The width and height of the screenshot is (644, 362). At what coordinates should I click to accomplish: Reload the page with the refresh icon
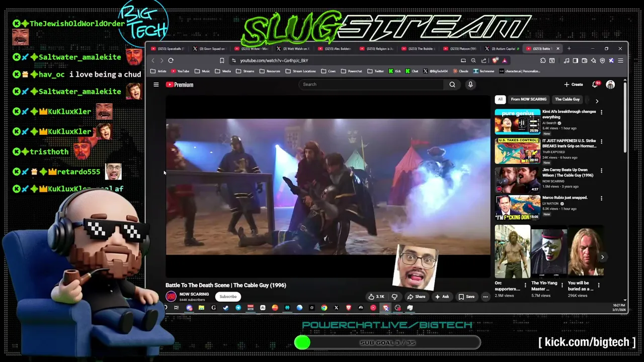coord(171,60)
